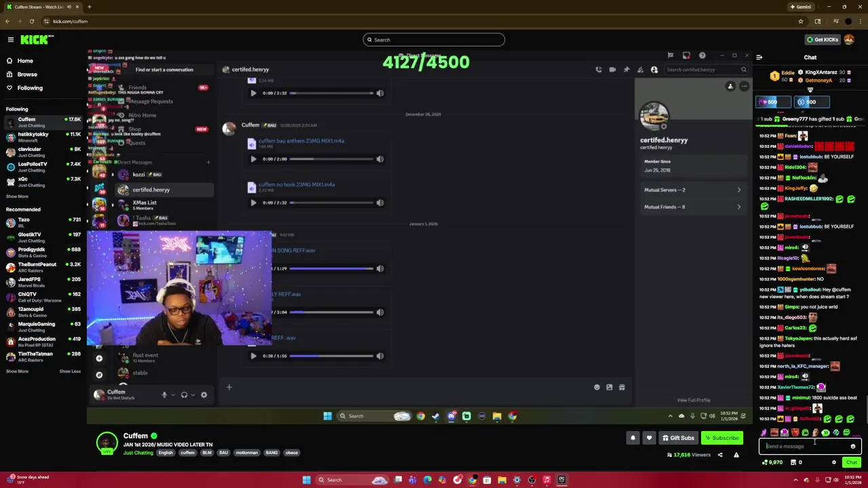Open the Kick hamburger sidebar menu
This screenshot has width=868, height=488.
11,40
